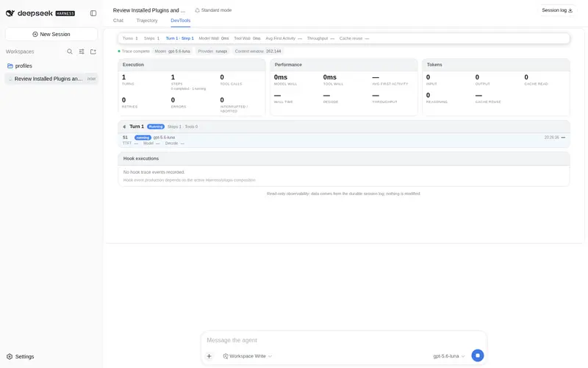This screenshot has width=588, height=368.
Task: Select the Review Installed Plugins session
Action: [x=51, y=79]
